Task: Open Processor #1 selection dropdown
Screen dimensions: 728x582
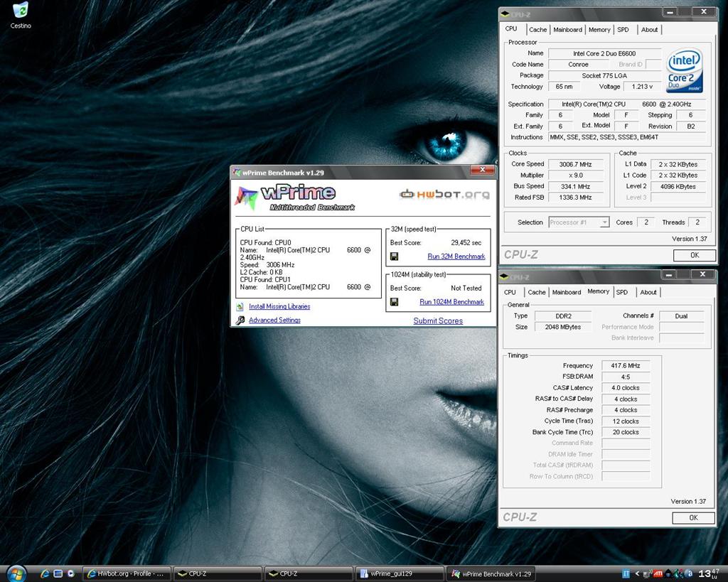Action: [x=579, y=222]
